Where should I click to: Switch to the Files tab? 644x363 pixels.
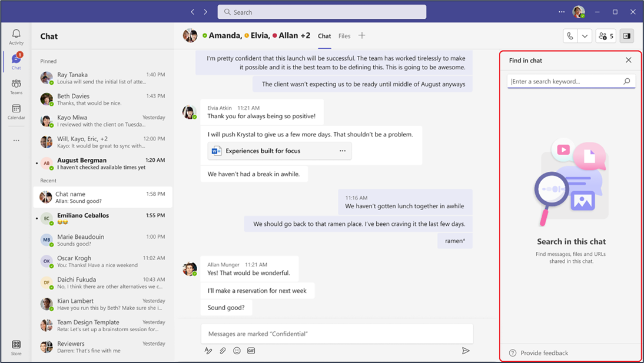(344, 36)
